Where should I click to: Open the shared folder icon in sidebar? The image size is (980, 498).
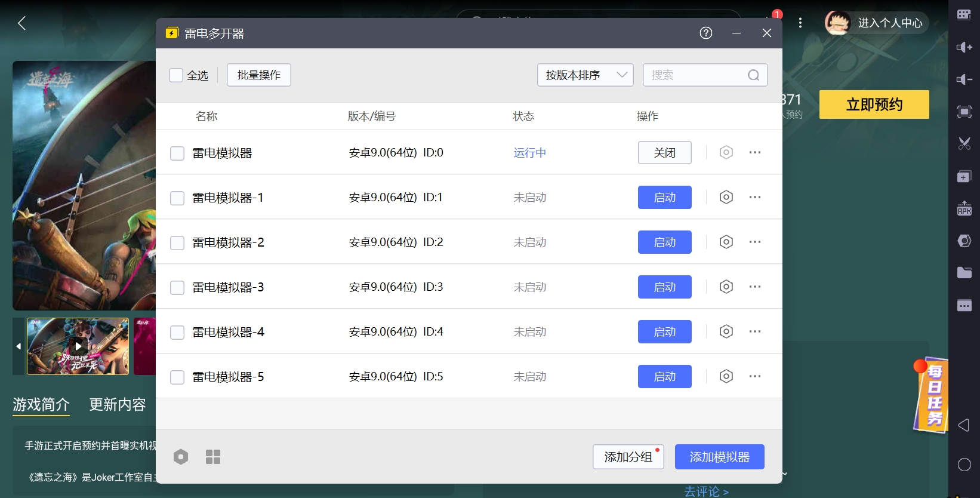(964, 273)
